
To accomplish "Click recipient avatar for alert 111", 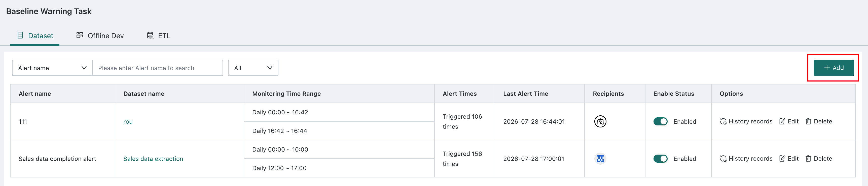I will (600, 121).
